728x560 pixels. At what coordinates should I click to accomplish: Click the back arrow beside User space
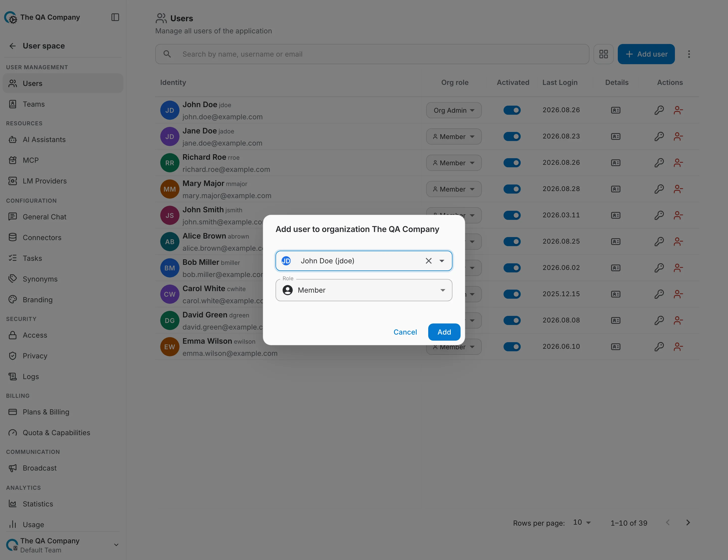click(13, 46)
